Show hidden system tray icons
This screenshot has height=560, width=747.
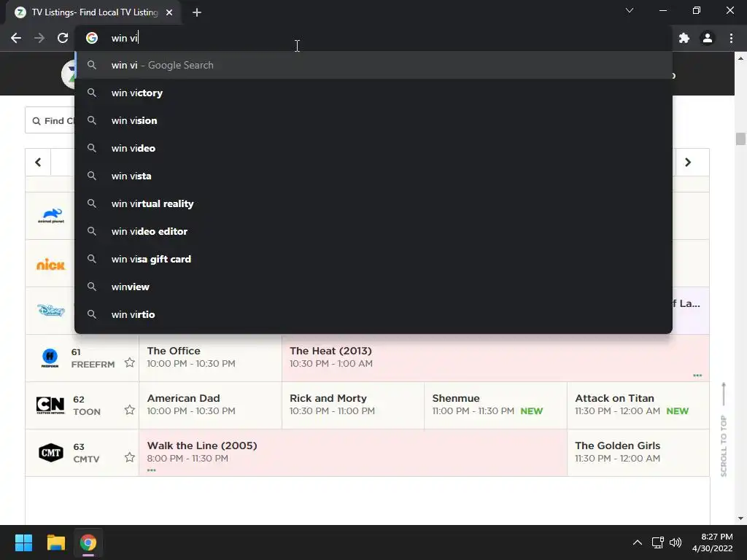tap(638, 542)
